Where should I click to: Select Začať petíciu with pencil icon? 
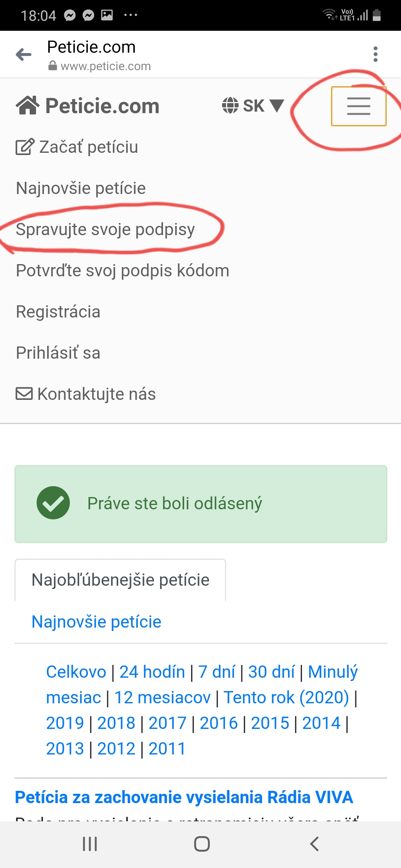(77, 147)
